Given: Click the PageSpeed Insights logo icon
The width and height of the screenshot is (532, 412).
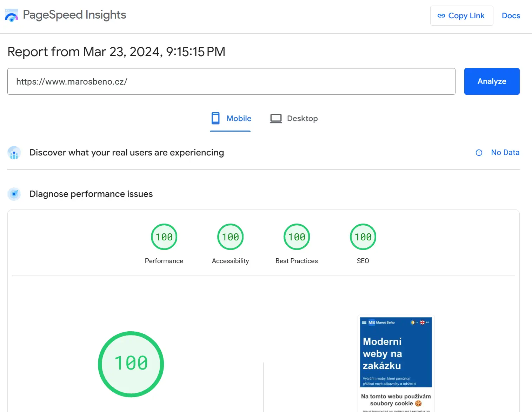Looking at the screenshot, I should click(12, 15).
